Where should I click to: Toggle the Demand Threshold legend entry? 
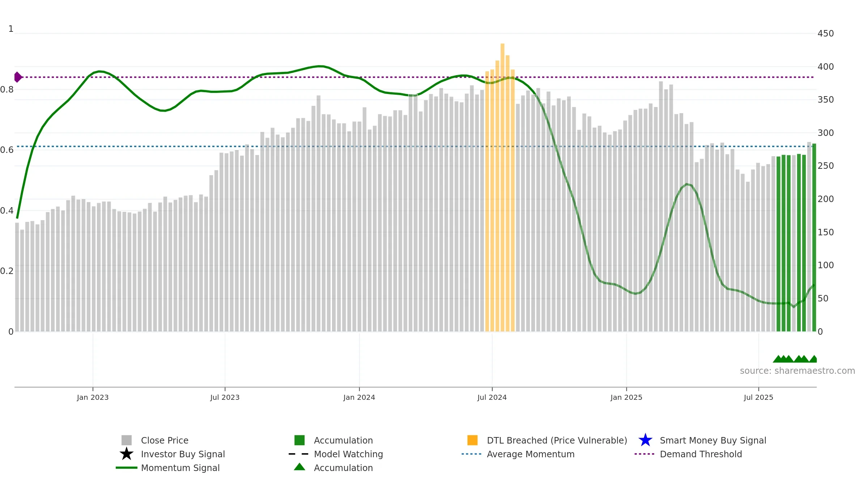(x=701, y=454)
